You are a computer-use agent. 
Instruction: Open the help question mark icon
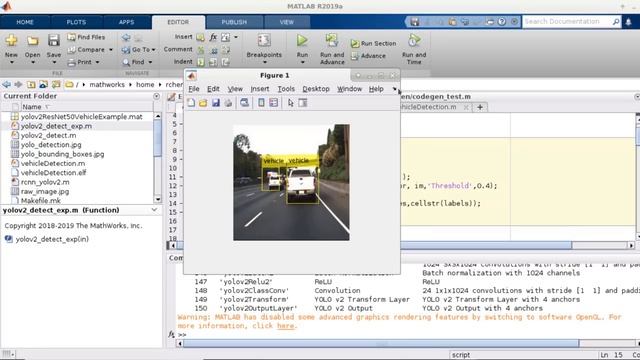(502, 22)
